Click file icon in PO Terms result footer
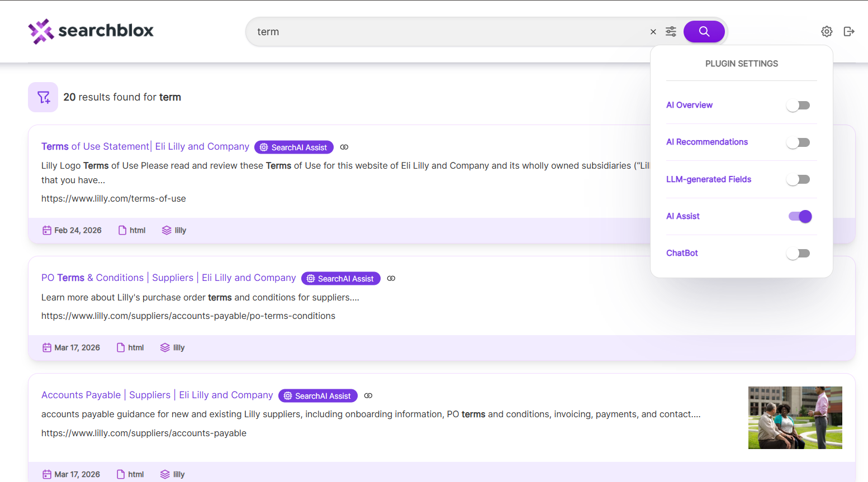Viewport: 868px width, 482px height. (121, 347)
